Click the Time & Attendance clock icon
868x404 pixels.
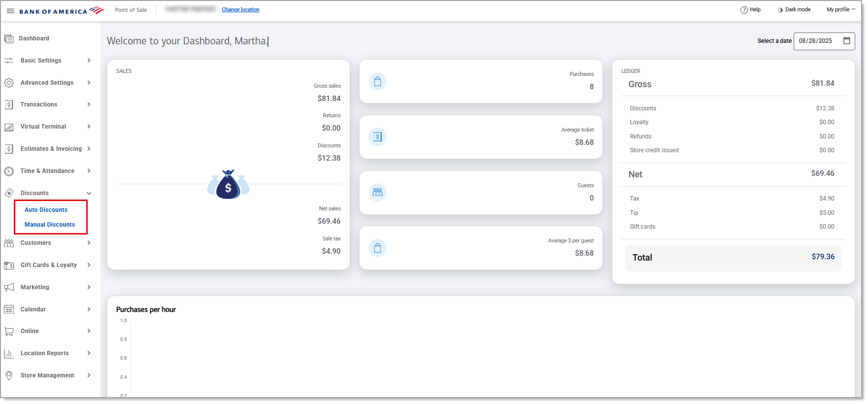[9, 171]
